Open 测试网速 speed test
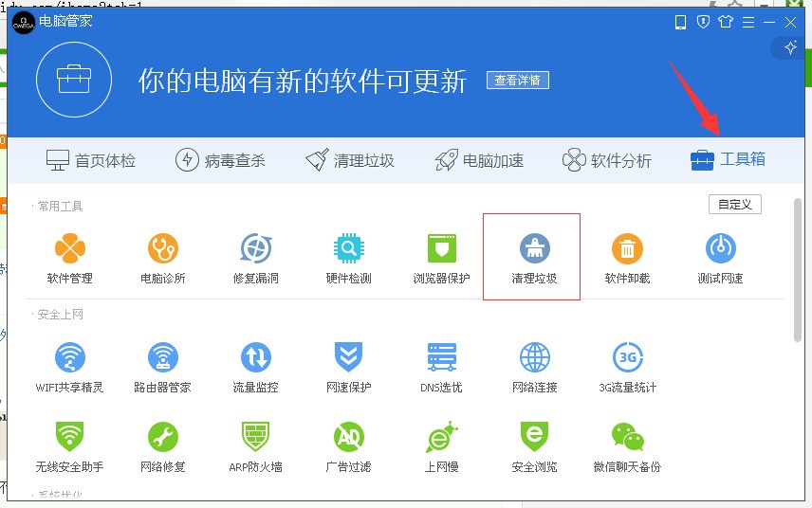812x508 pixels. (720, 259)
